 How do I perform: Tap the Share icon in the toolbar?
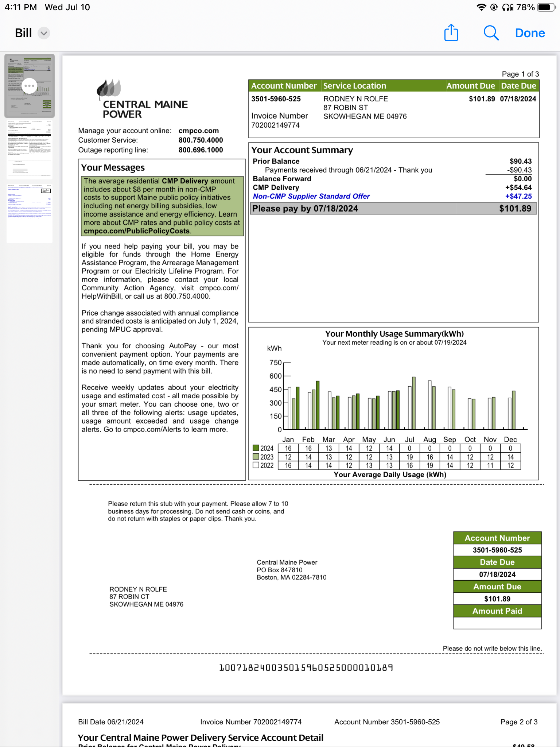coord(451,33)
